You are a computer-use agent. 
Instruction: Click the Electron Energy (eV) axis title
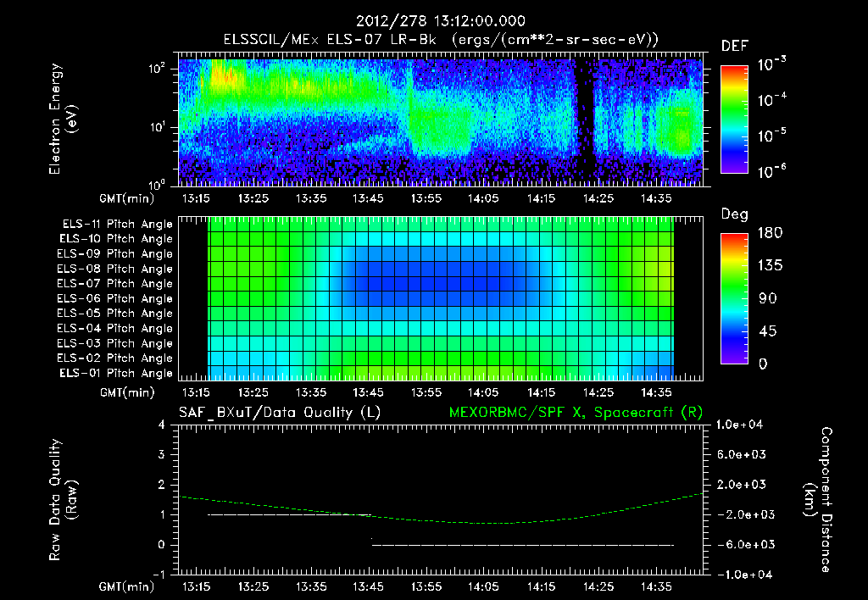point(63,119)
